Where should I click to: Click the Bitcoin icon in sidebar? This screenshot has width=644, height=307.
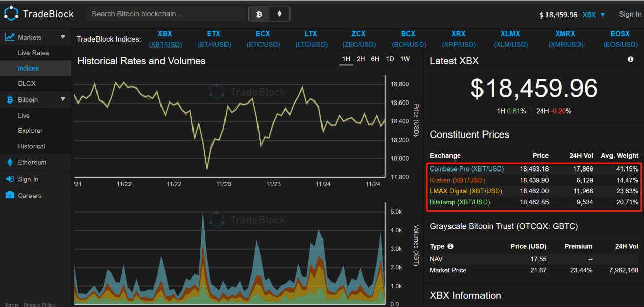[9, 100]
